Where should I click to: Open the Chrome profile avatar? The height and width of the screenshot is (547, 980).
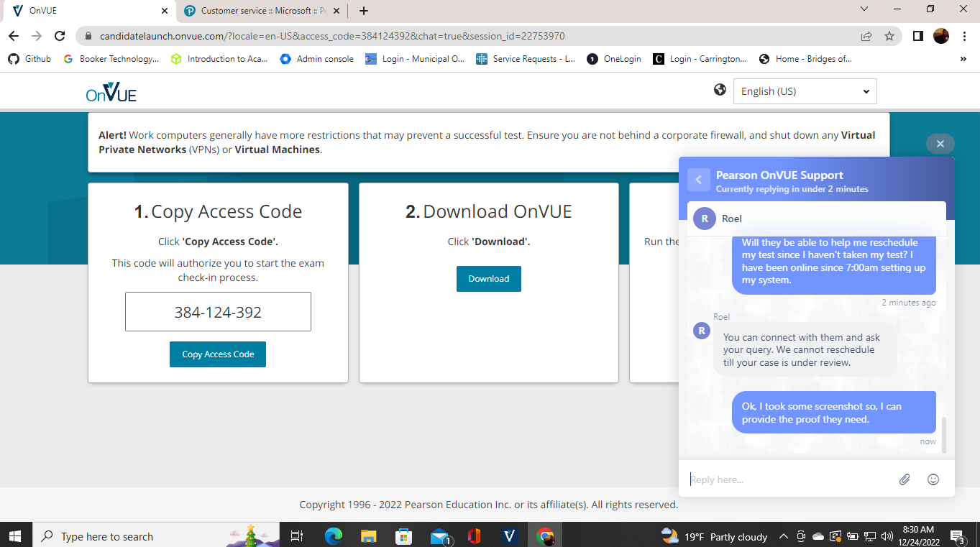pos(940,35)
